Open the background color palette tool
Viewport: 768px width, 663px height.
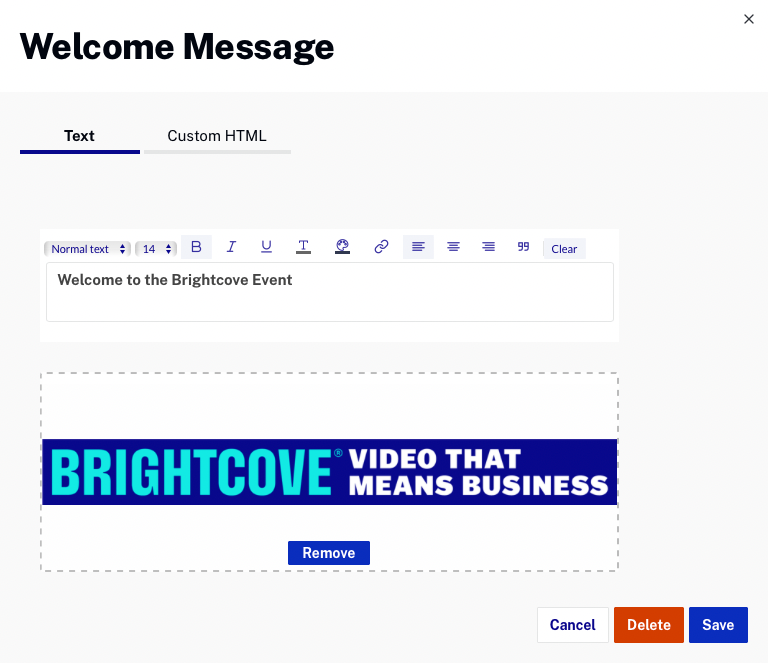pos(342,247)
